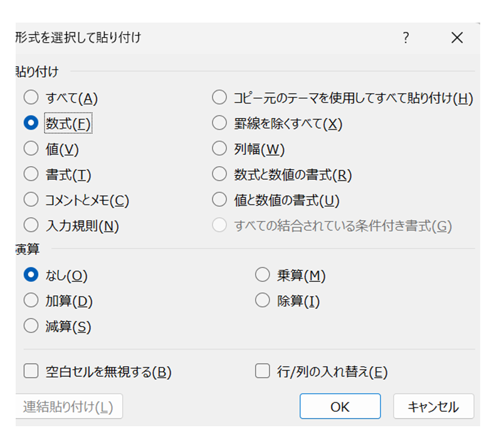Screen dimensions: 504x435
Task: Select the 加算(D) operation
Action: tap(31, 301)
